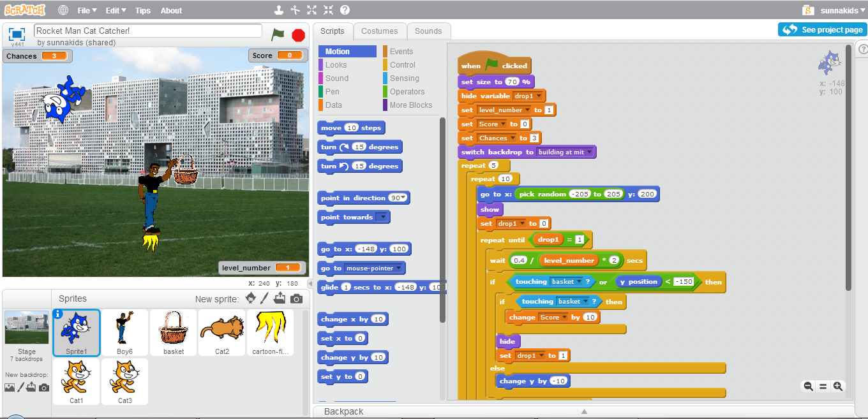Select the basket sprite thumbnail
The image size is (868, 419).
pyautogui.click(x=174, y=332)
